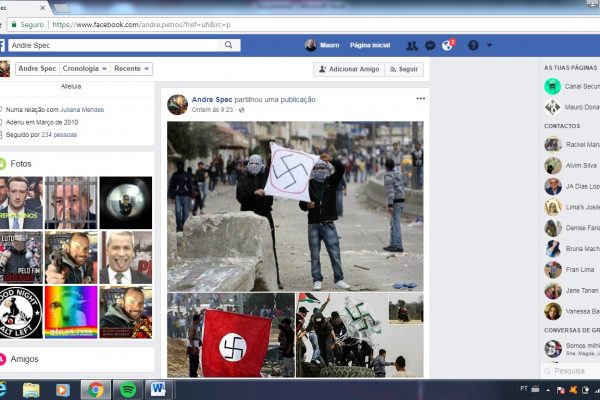Open chat with Jane Tanan
The image size is (600, 400).
pyautogui.click(x=572, y=291)
